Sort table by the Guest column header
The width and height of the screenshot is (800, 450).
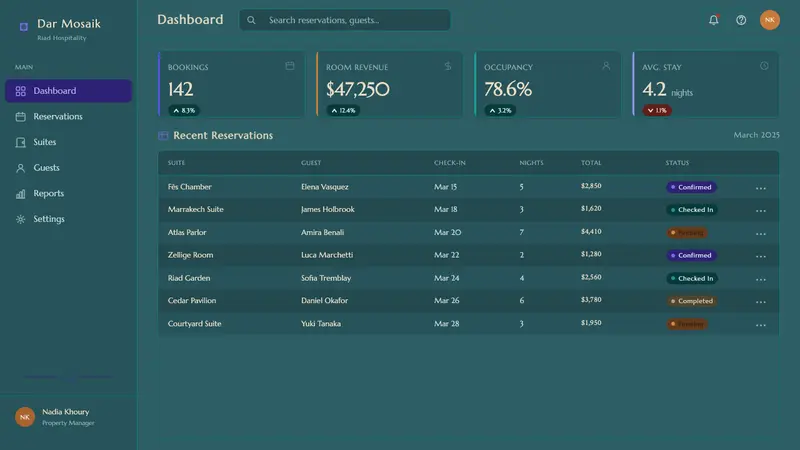tap(311, 163)
